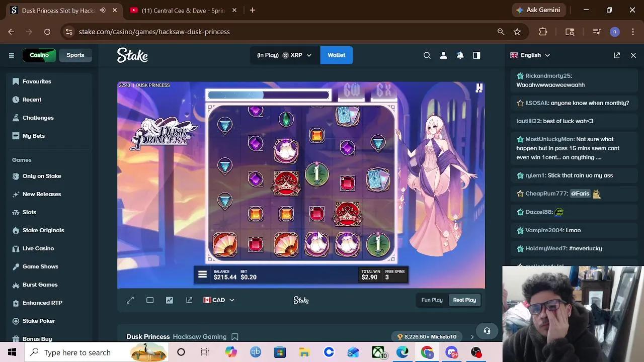
Task: Click the headphones support icon
Action: pos(487,330)
